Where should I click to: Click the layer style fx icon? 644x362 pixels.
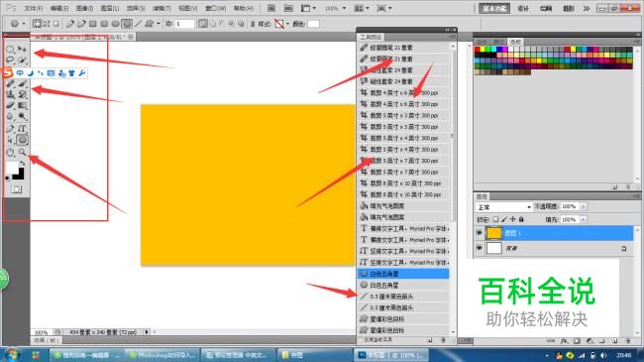[565, 341]
